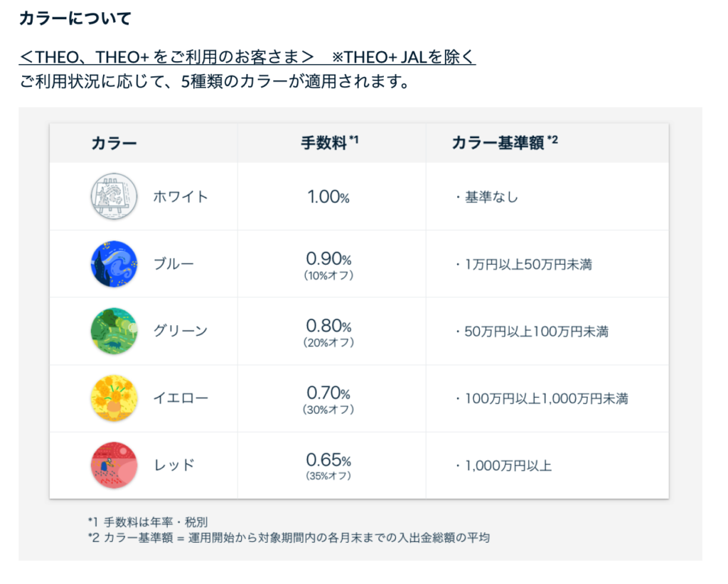
Task: Click the カラー column header
Action: pyautogui.click(x=114, y=143)
